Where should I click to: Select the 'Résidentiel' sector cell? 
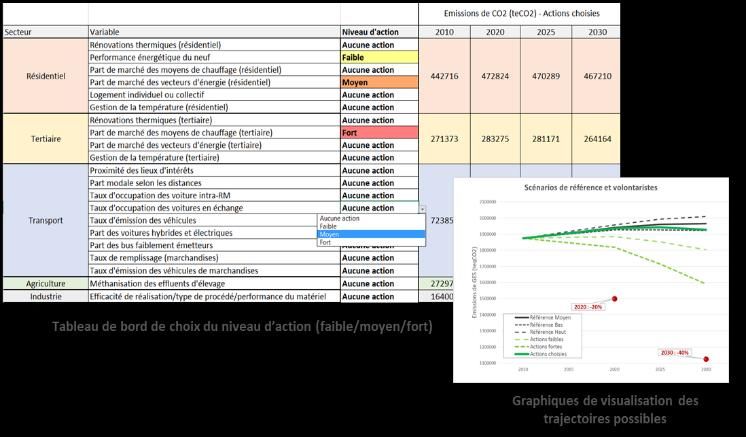[44, 75]
